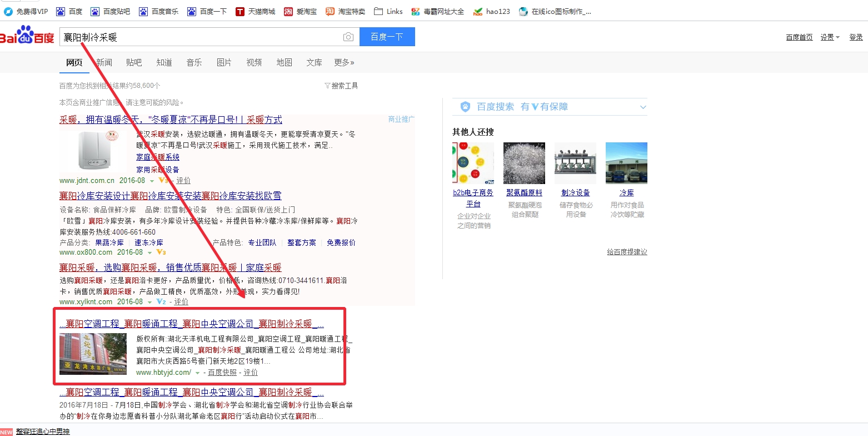868x436 pixels.
Task: Open the 家庭采暖系统 sublink
Action: [x=158, y=157]
